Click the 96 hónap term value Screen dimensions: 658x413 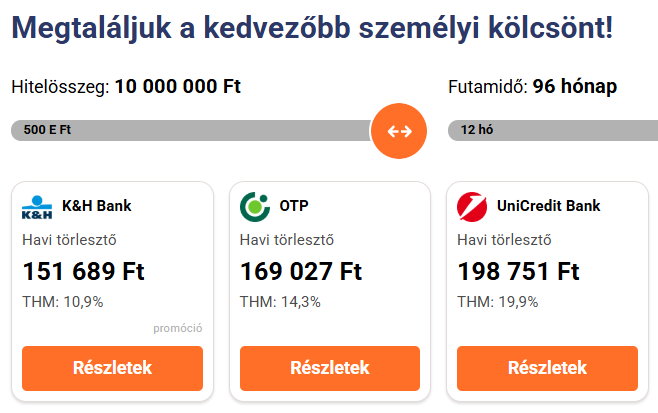point(575,87)
